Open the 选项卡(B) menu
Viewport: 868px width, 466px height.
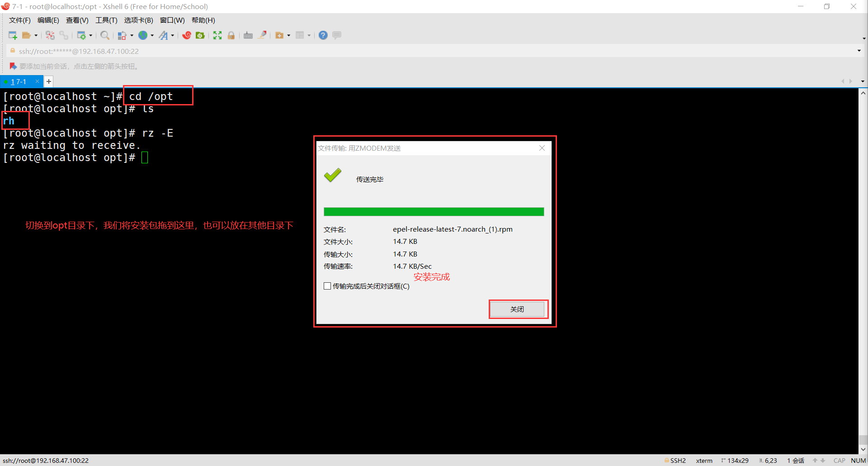[x=139, y=20]
